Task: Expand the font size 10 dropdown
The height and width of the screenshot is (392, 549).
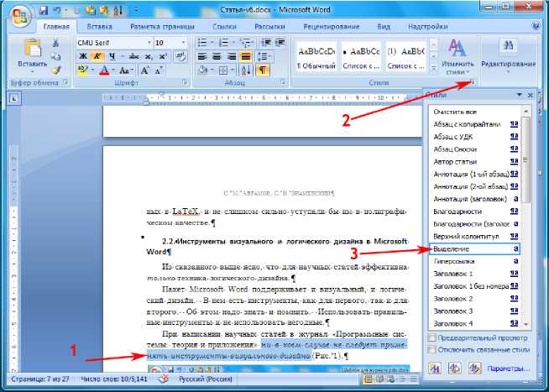Action: click(x=182, y=42)
